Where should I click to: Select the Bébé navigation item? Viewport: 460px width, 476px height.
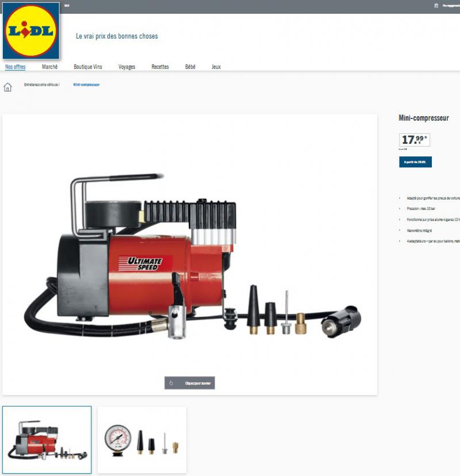tap(190, 67)
